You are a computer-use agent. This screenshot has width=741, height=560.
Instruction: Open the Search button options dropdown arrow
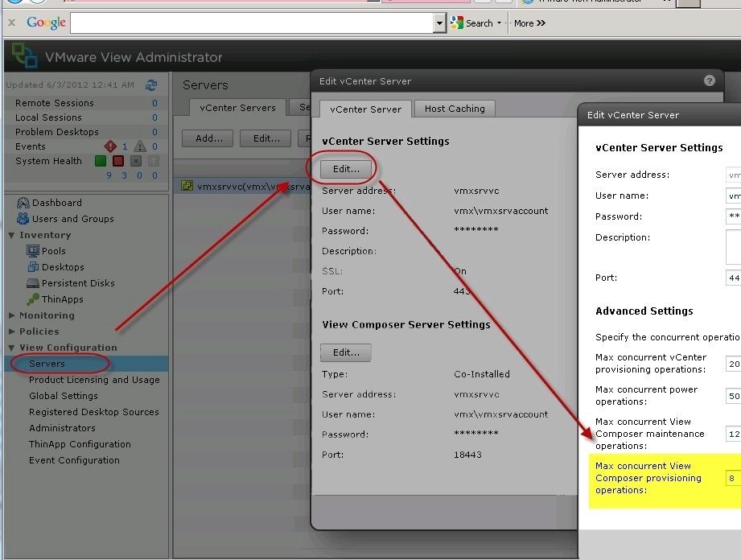[x=499, y=23]
